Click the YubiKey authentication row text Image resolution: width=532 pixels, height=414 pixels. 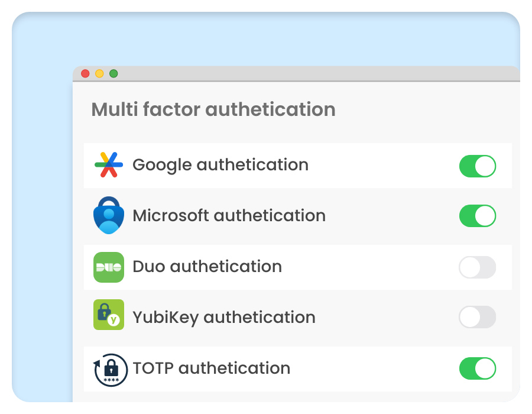(223, 318)
